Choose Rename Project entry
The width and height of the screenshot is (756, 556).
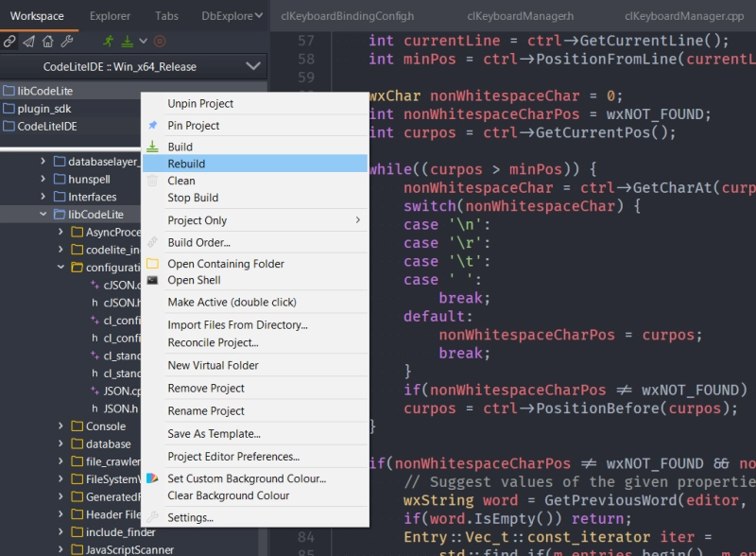255,410
